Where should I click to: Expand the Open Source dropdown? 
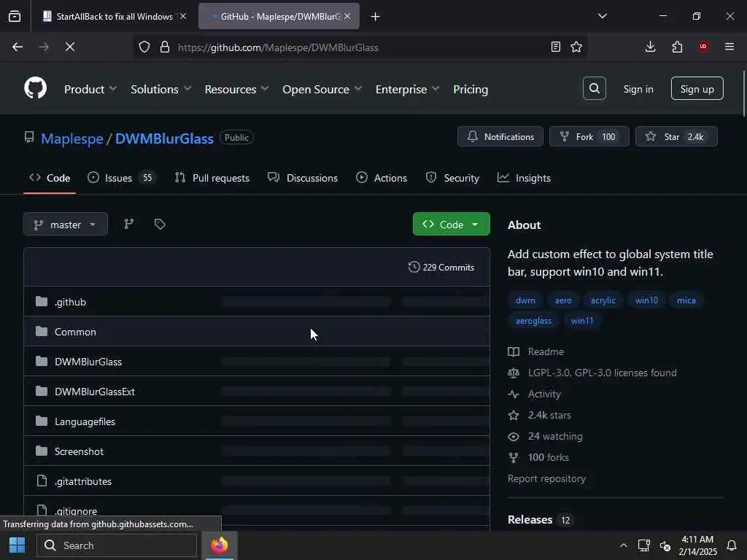[322, 89]
